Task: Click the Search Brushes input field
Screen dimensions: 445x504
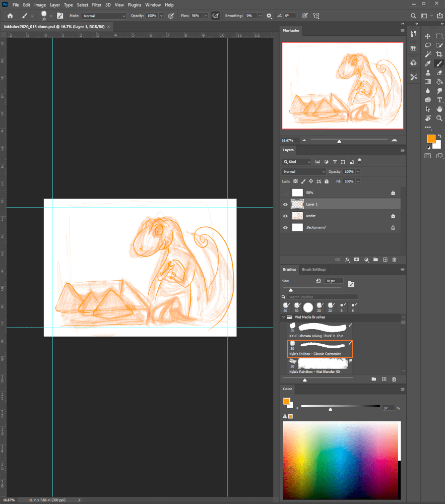Action: point(323,297)
